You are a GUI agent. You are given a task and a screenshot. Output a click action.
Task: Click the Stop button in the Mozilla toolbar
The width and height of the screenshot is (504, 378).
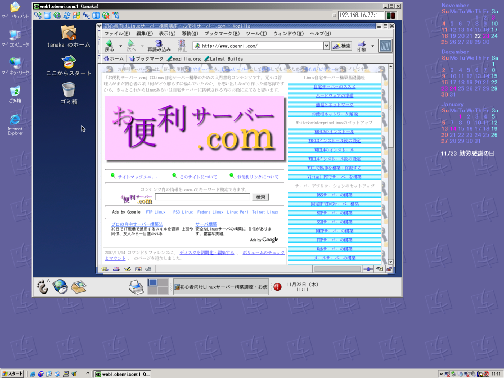(182, 45)
